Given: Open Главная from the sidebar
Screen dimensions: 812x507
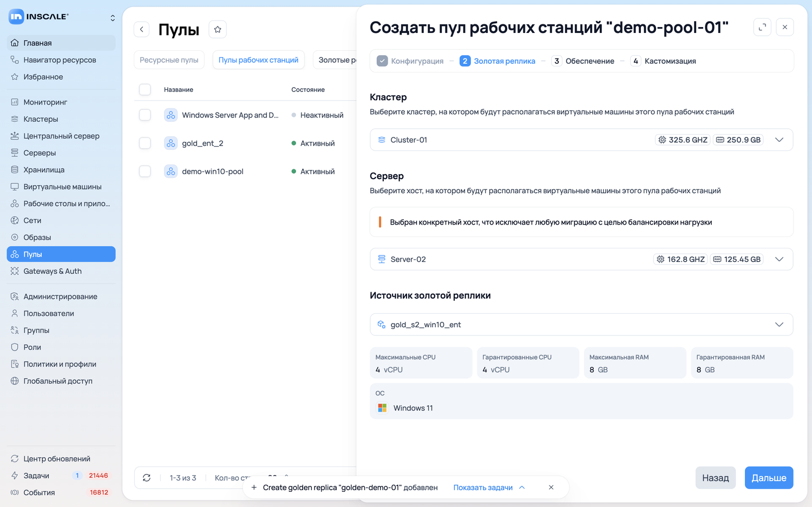Looking at the screenshot, I should coord(61,43).
